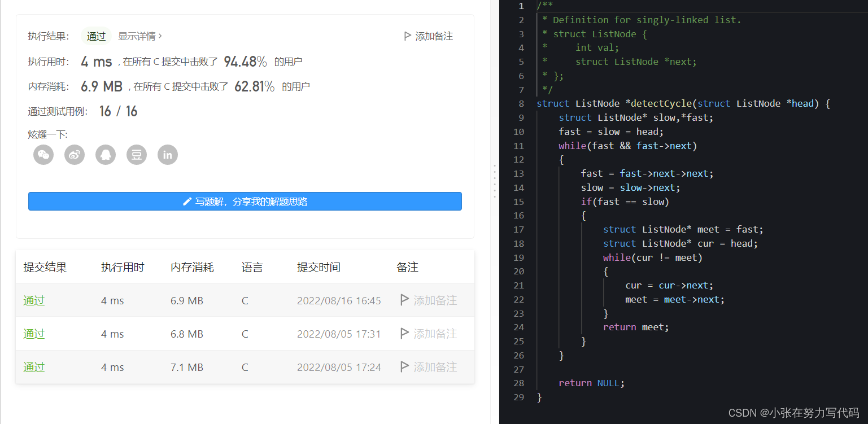Click line number 28 in editor gutter
This screenshot has width=868, height=424.
pyautogui.click(x=519, y=383)
